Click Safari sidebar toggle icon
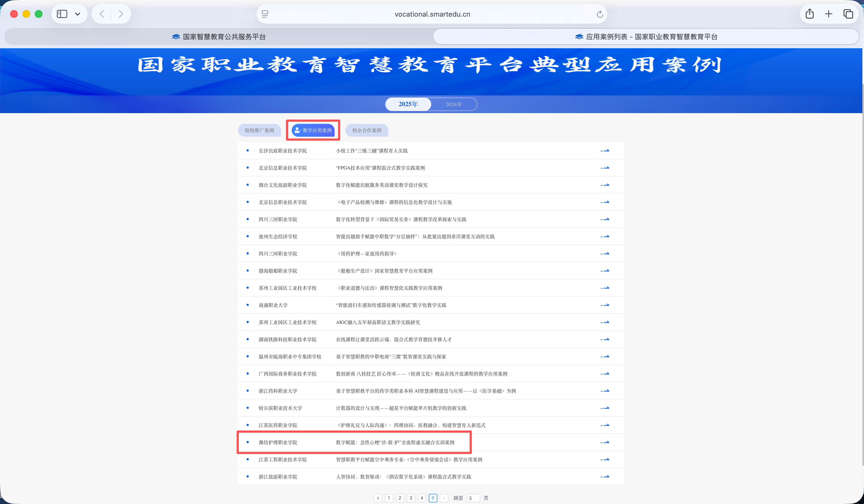This screenshot has width=864, height=504. pyautogui.click(x=62, y=14)
